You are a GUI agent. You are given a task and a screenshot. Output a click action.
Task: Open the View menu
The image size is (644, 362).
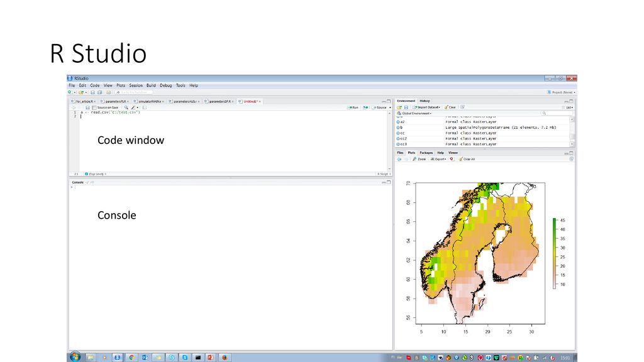[108, 85]
